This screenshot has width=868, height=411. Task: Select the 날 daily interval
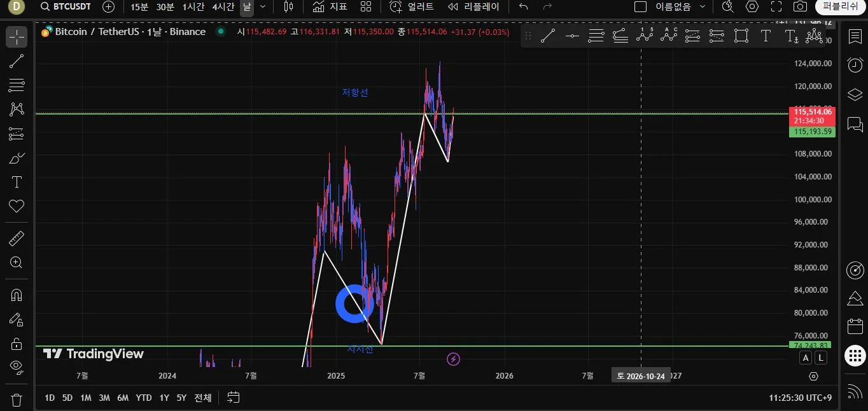pos(247,6)
